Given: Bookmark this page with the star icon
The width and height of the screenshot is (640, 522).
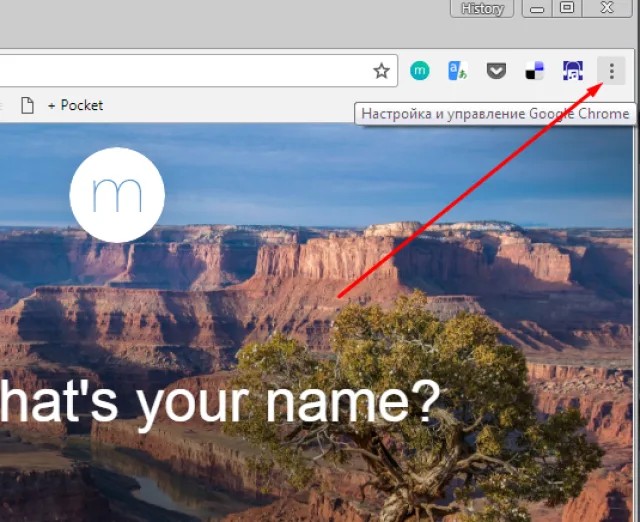Looking at the screenshot, I should (x=381, y=71).
